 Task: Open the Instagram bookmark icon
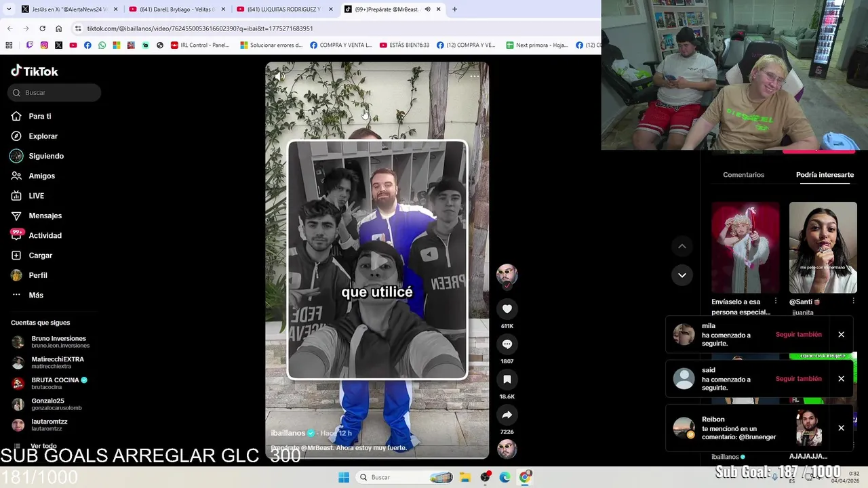click(44, 45)
